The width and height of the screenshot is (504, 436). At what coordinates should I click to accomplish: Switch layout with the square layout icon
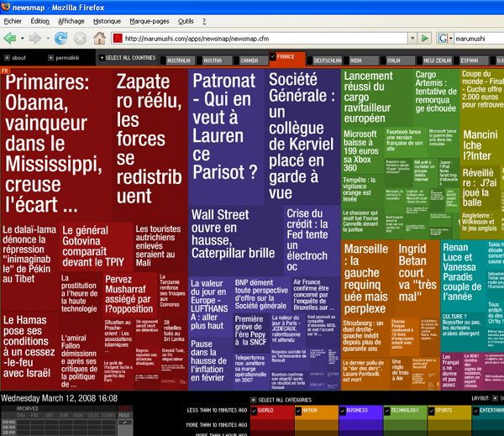[x=495, y=398]
